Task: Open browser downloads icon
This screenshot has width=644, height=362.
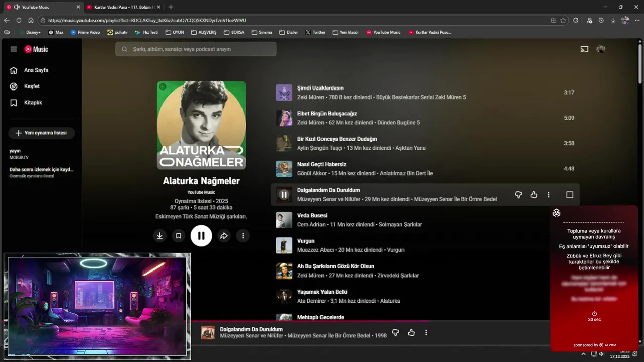Action: point(613,20)
